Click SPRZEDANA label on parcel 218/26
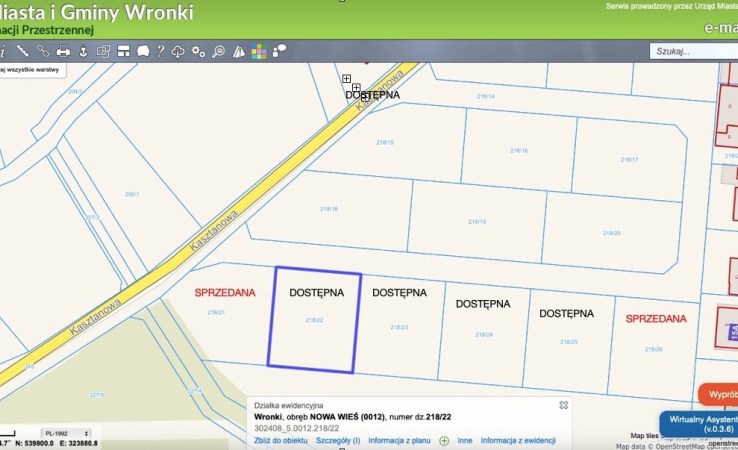The image size is (738, 450). tap(656, 319)
